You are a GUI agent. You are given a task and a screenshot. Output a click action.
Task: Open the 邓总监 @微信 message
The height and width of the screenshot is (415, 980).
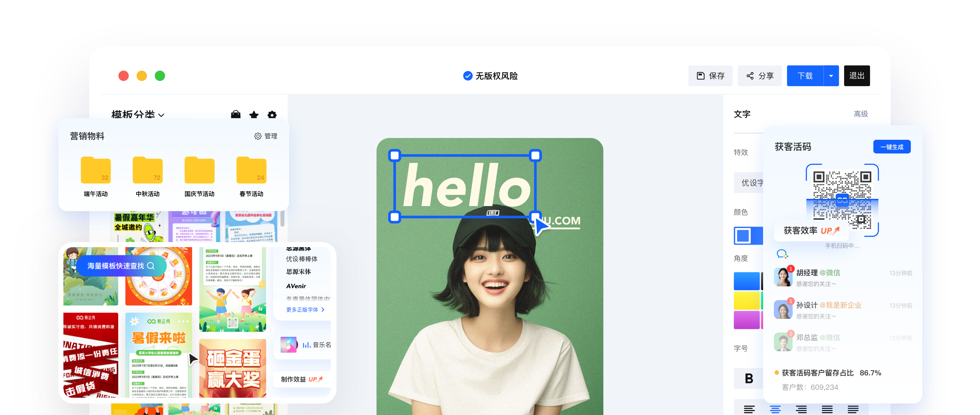[x=843, y=342]
